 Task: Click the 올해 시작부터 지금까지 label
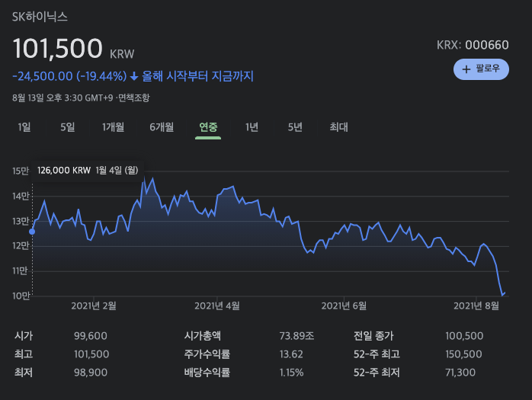click(197, 76)
